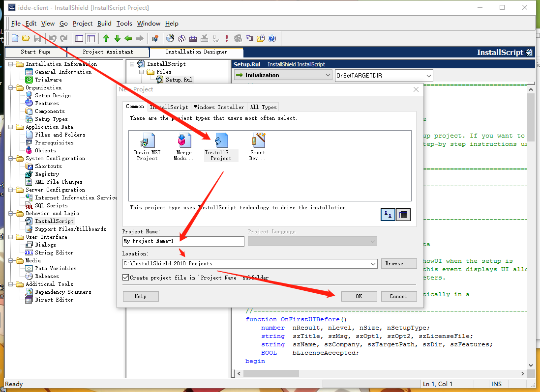
Task: Open Registry under System Configuration
Action: coord(47,174)
